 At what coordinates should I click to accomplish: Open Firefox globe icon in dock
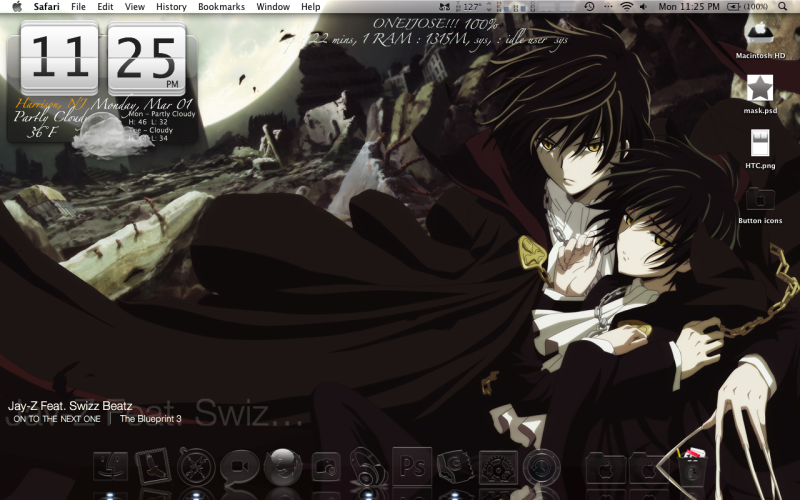click(283, 466)
